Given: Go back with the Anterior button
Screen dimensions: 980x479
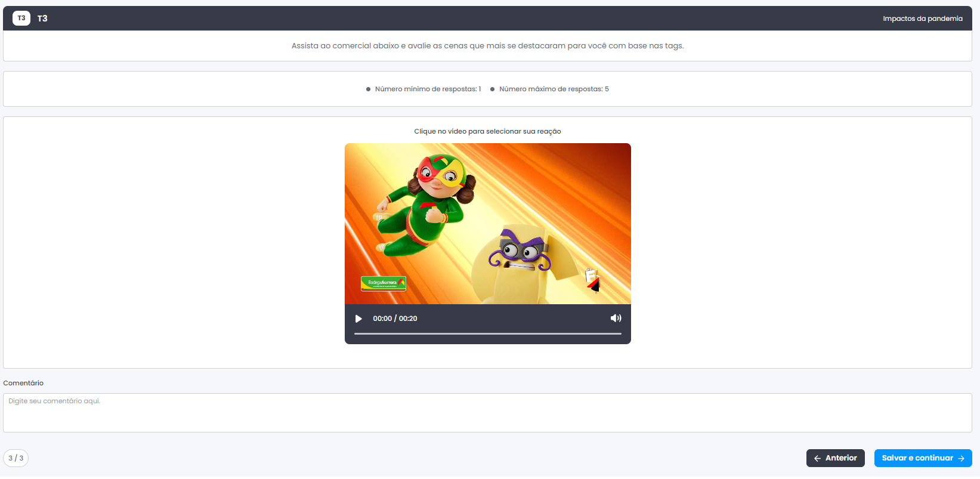Looking at the screenshot, I should click(x=835, y=458).
